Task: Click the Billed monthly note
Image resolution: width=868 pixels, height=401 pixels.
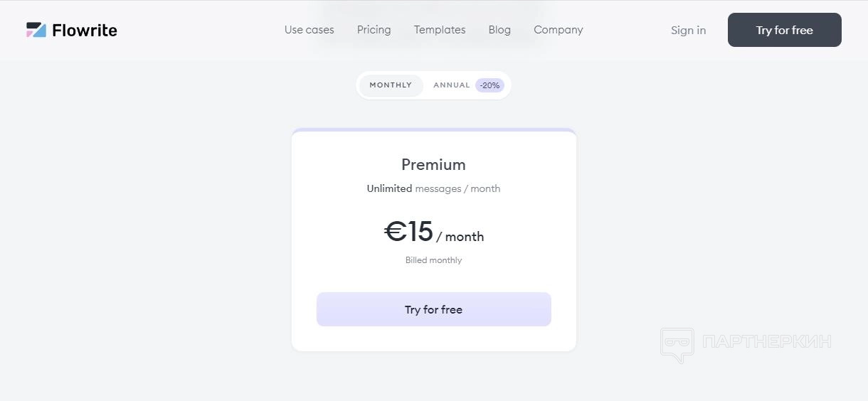Action: (433, 260)
